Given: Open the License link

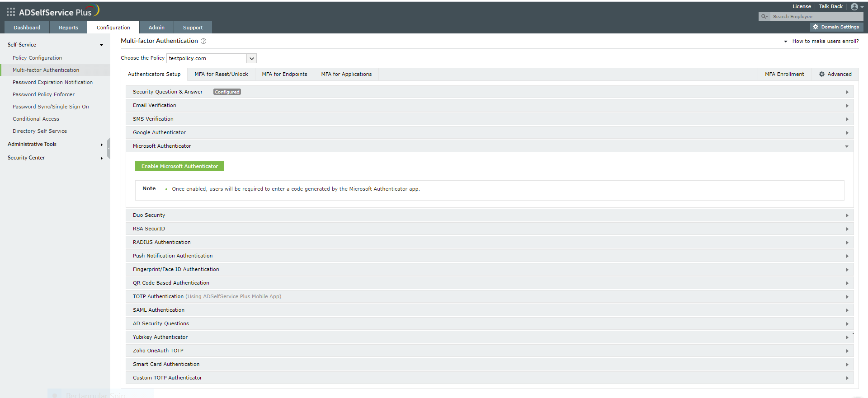Looking at the screenshot, I should 802,6.
